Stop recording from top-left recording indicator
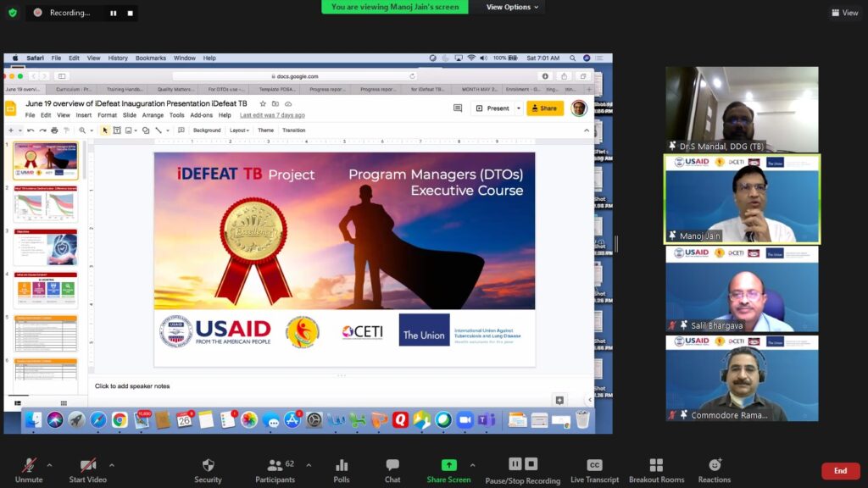Image resolution: width=868 pixels, height=488 pixels. tap(130, 14)
